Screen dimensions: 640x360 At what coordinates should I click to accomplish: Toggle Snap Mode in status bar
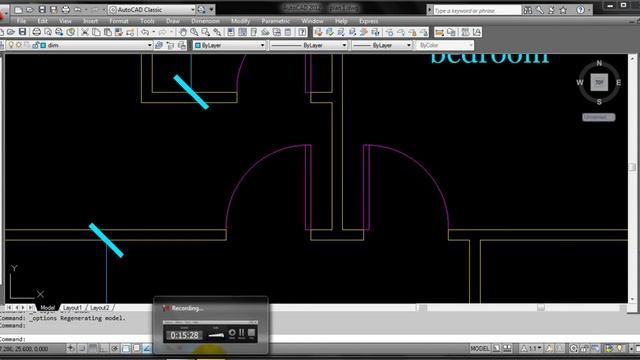tap(82, 349)
